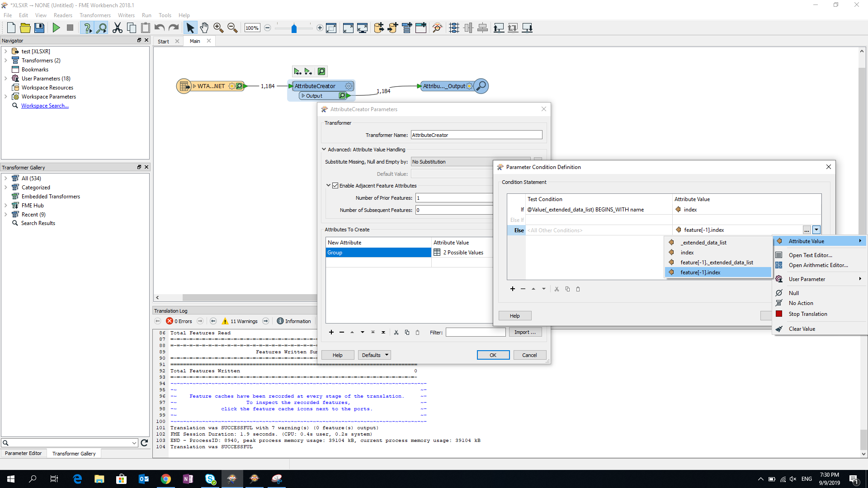Expand Recent (9) in Transformer Gallery
The image size is (868, 488).
pyautogui.click(x=6, y=215)
